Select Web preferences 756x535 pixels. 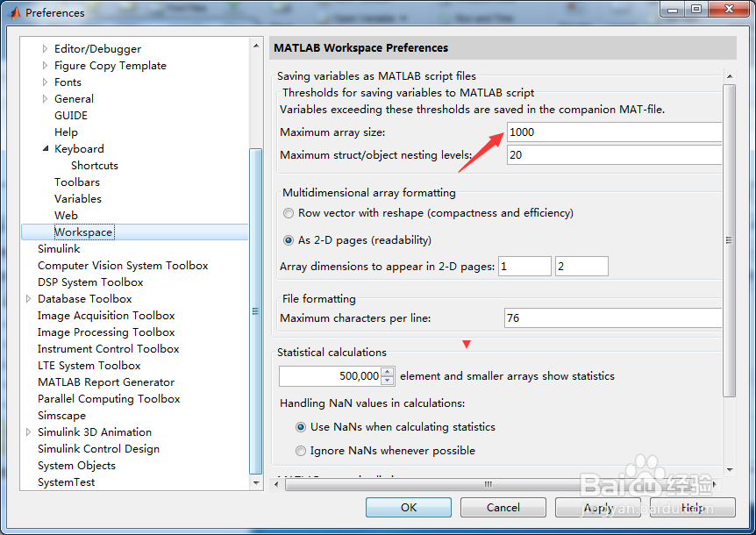click(x=66, y=216)
